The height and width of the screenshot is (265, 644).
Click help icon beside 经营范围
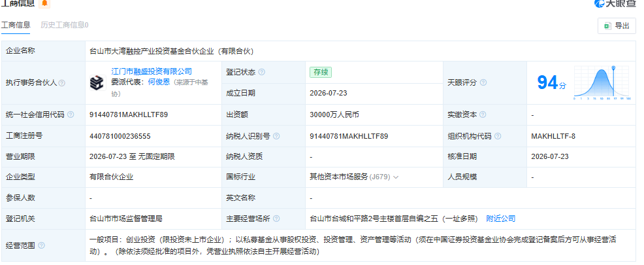coord(41,245)
